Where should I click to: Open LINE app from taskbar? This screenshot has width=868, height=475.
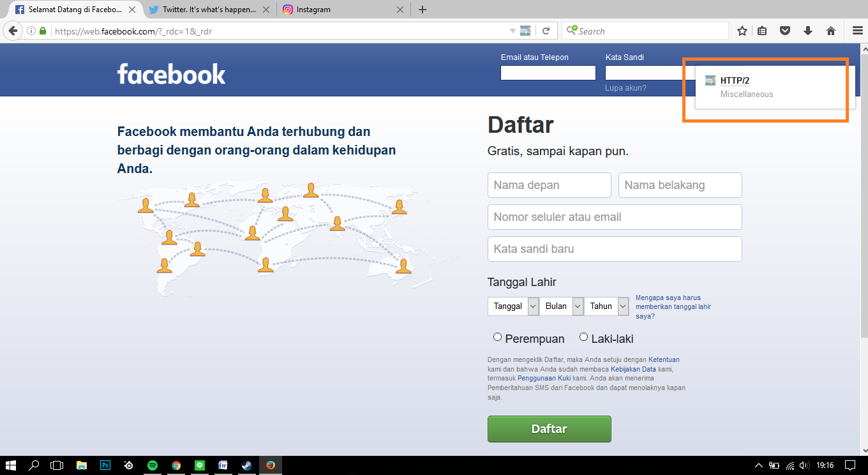[199, 465]
